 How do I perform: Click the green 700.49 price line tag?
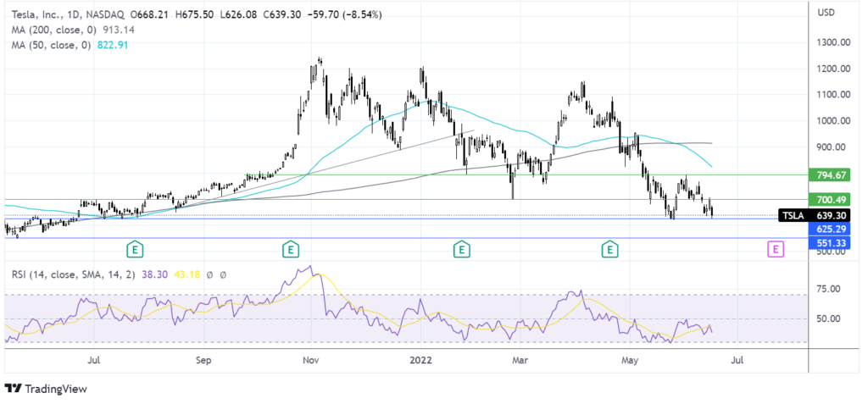(x=831, y=199)
